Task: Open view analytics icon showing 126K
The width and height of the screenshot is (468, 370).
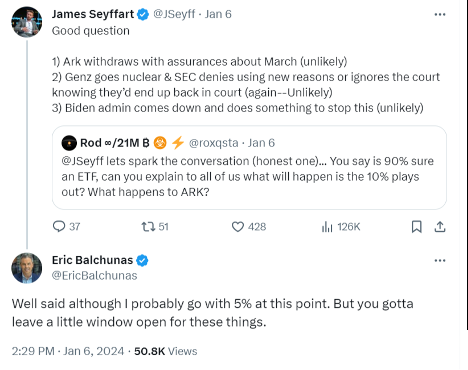Action: [327, 227]
